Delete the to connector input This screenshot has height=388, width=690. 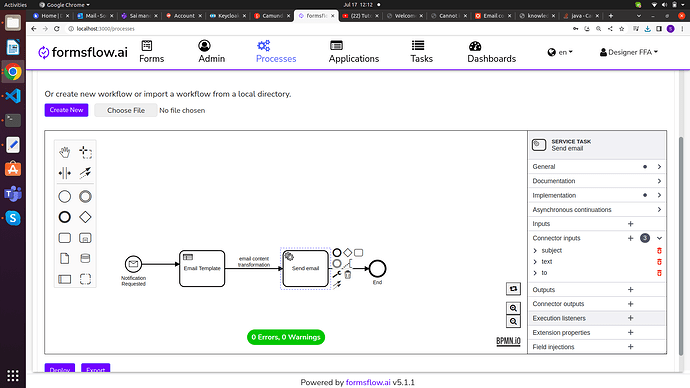click(x=659, y=273)
